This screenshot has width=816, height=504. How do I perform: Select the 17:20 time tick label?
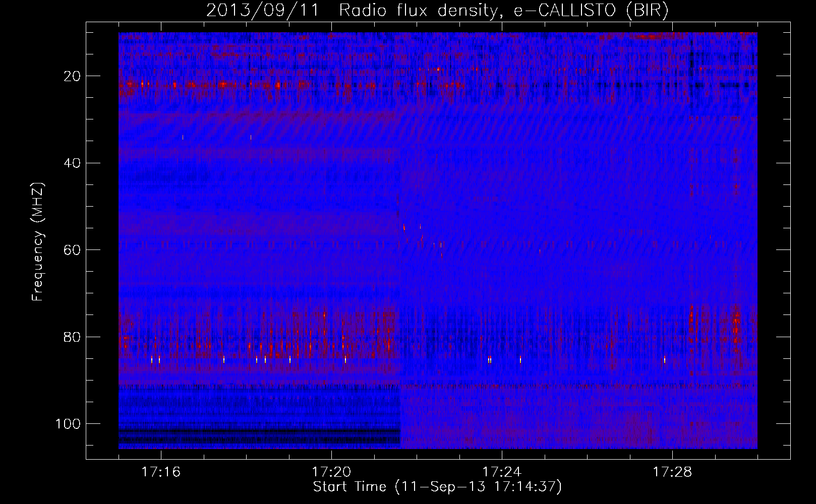tap(331, 472)
